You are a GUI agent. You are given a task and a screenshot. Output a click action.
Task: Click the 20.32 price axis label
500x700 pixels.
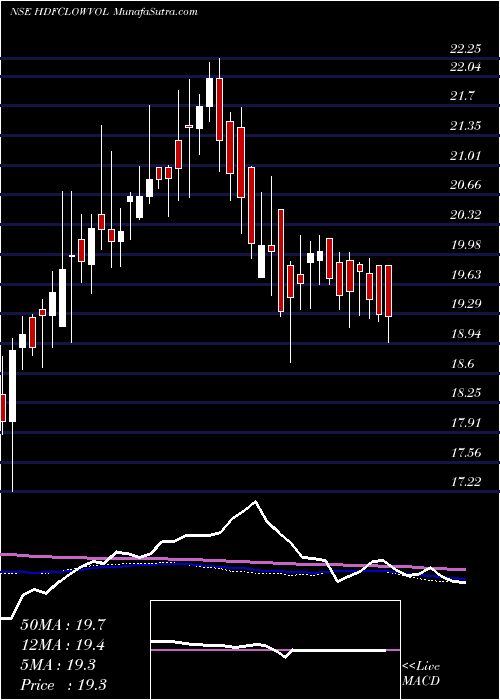[x=466, y=215]
